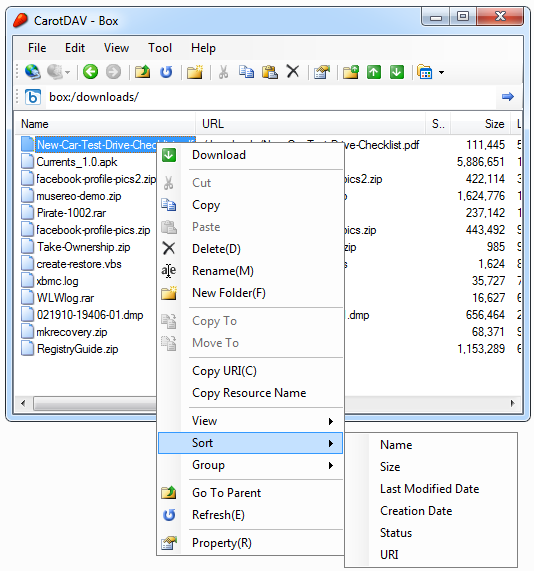Open the view mode dropdown arrow
The height and width of the screenshot is (571, 534).
[x=441, y=72]
